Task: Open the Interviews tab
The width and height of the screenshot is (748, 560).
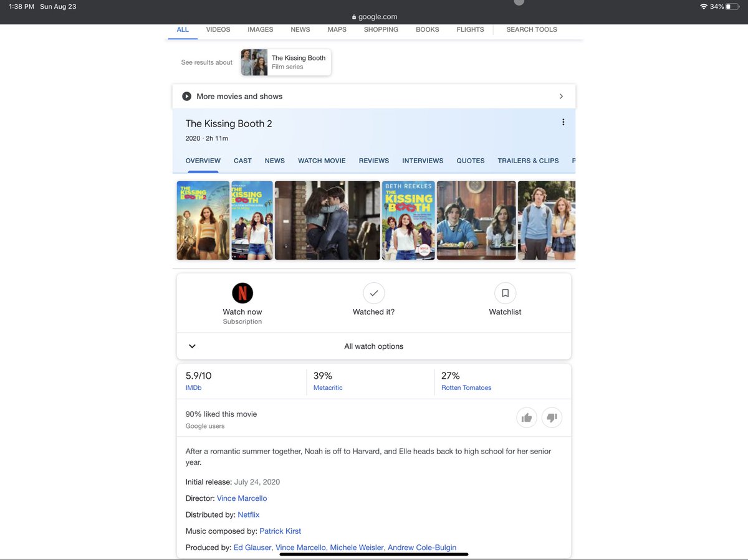Action: (423, 161)
